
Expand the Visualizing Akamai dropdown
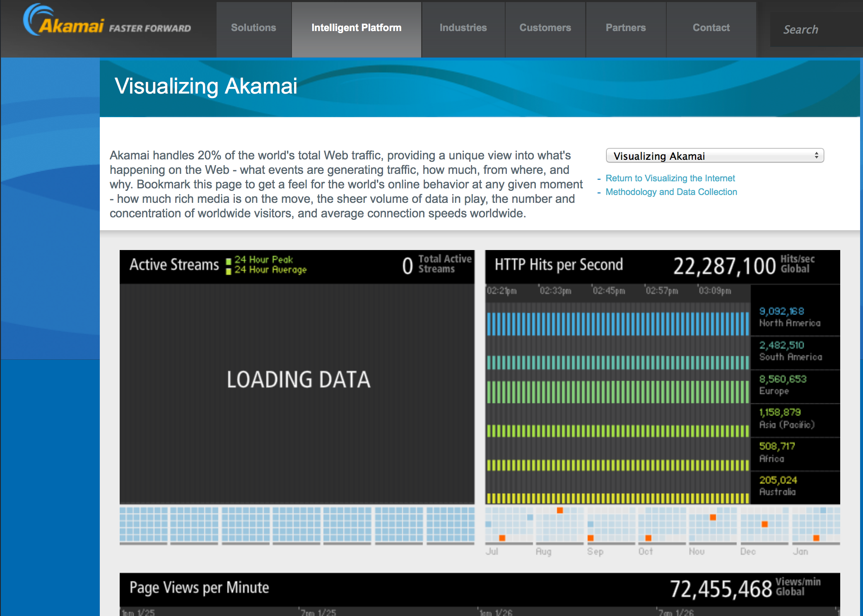715,156
